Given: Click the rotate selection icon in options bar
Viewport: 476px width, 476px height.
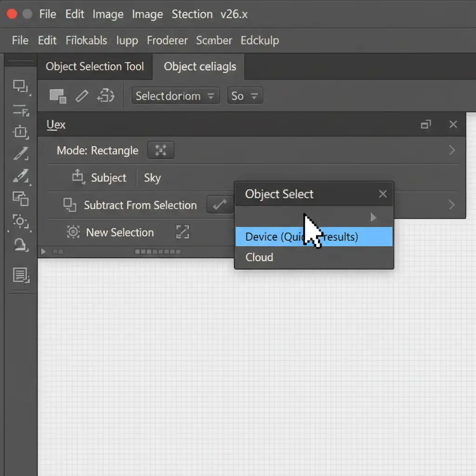Looking at the screenshot, I should tap(106, 96).
